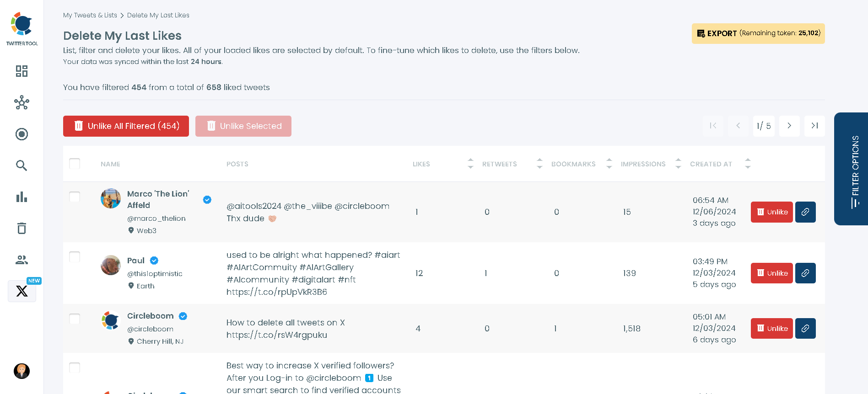
Task: Click the Export button
Action: click(758, 33)
